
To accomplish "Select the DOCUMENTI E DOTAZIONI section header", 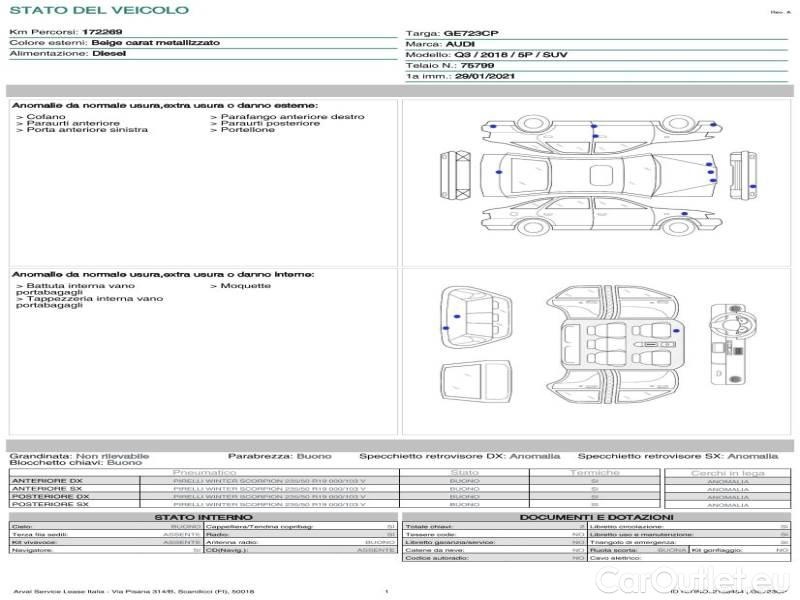I will [596, 517].
